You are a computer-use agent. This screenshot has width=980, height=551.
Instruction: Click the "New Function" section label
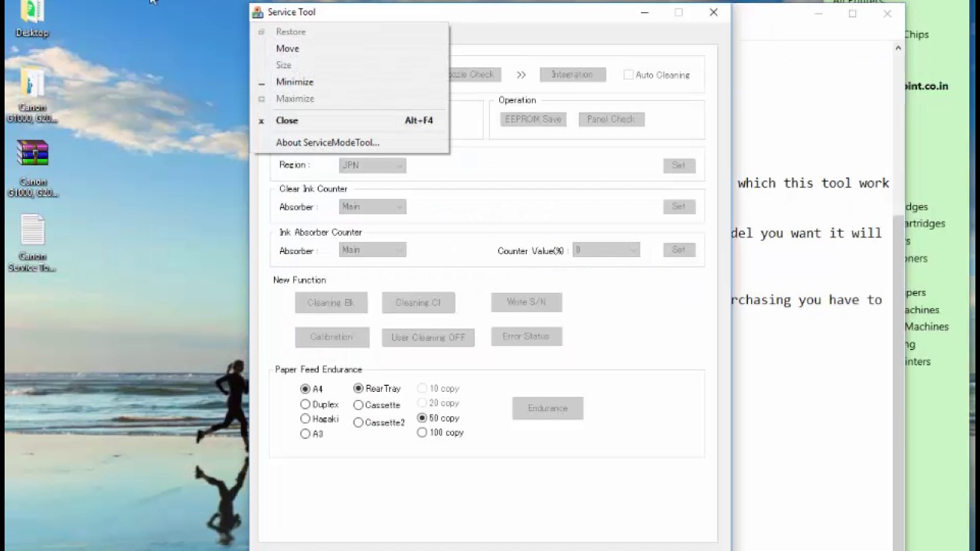299,280
